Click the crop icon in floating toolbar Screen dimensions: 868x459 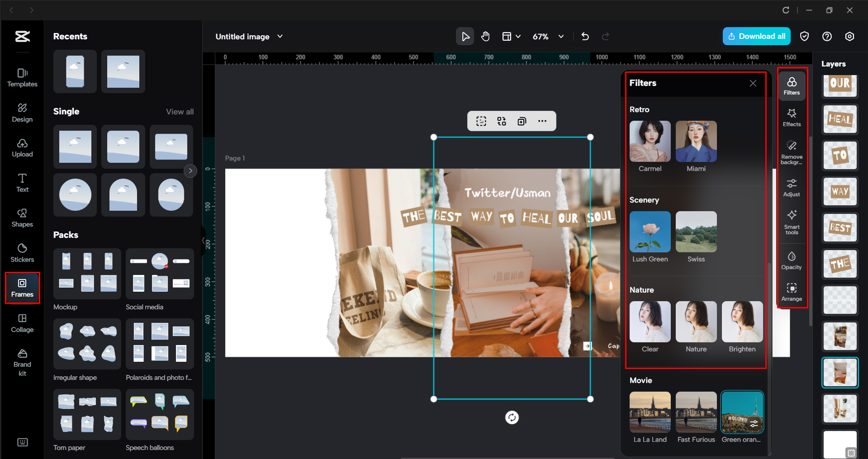pyautogui.click(x=481, y=121)
